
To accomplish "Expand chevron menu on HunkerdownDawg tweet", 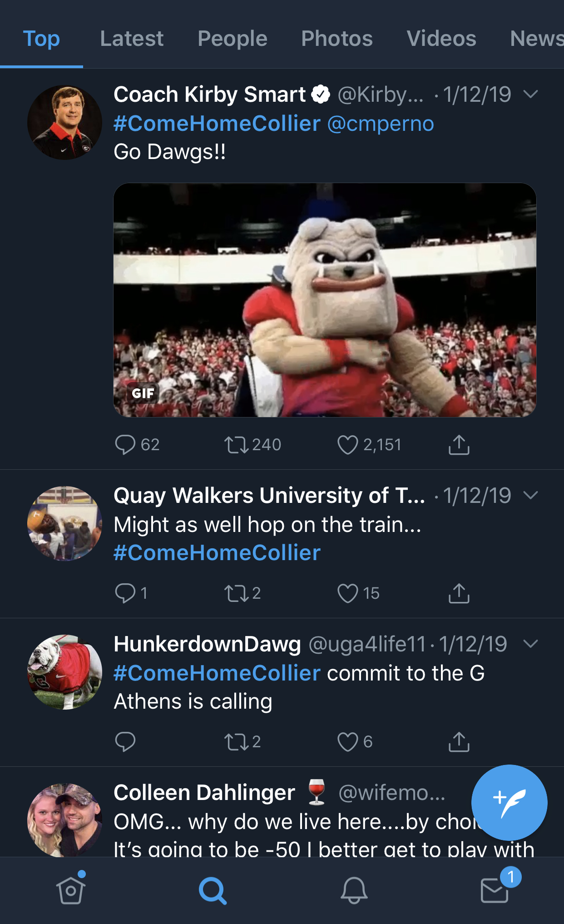I will [x=530, y=643].
